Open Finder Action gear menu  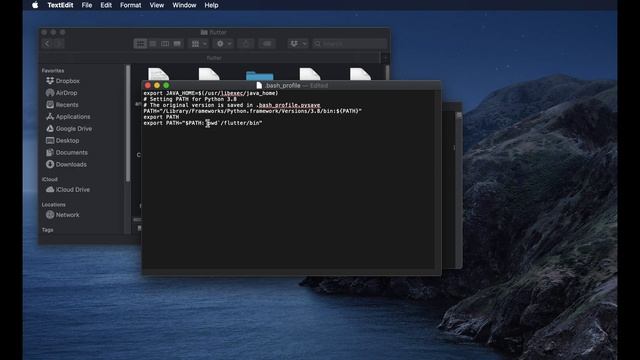click(223, 44)
